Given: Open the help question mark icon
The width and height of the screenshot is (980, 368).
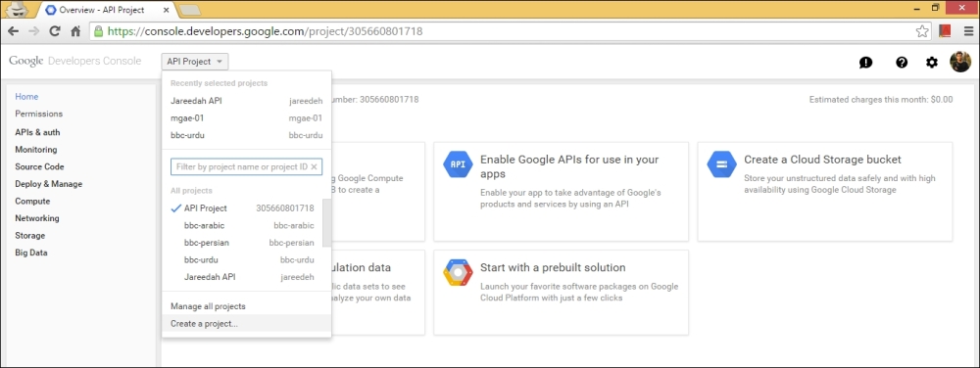Looking at the screenshot, I should (x=902, y=63).
